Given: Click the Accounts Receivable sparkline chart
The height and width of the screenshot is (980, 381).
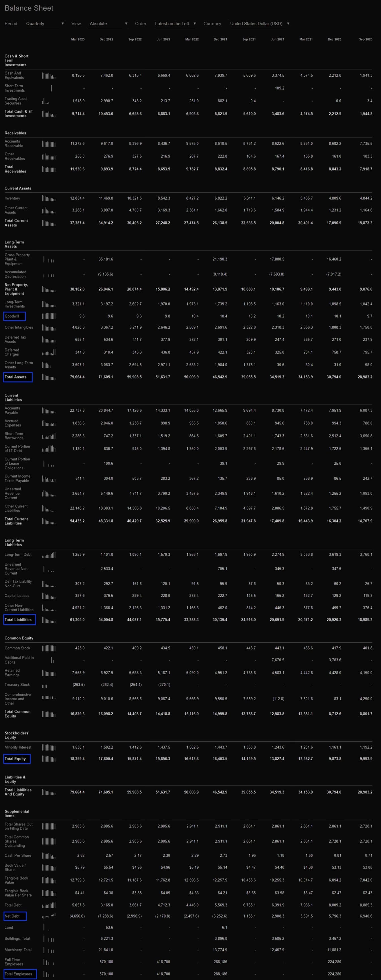Looking at the screenshot, I should coord(49,143).
